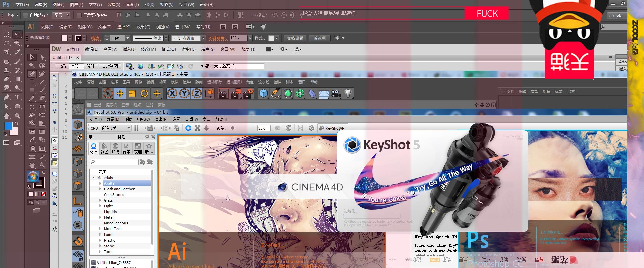This screenshot has height=268, width=644.
Task: Enable show transform controls checkbox in Photoshop
Action: 79,15
